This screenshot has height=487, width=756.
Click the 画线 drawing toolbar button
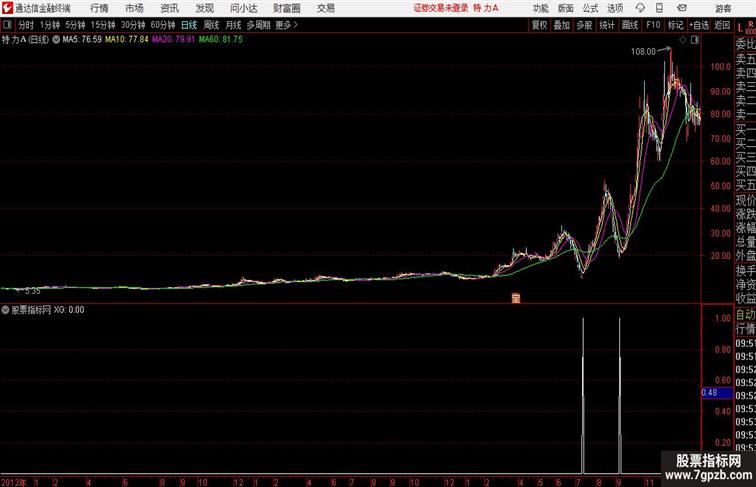630,25
